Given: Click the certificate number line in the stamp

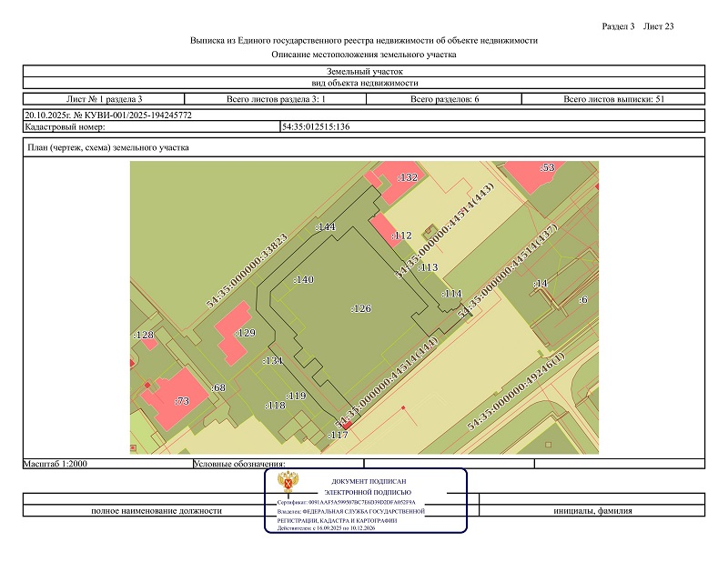Looking at the screenshot, I should pos(346,502).
